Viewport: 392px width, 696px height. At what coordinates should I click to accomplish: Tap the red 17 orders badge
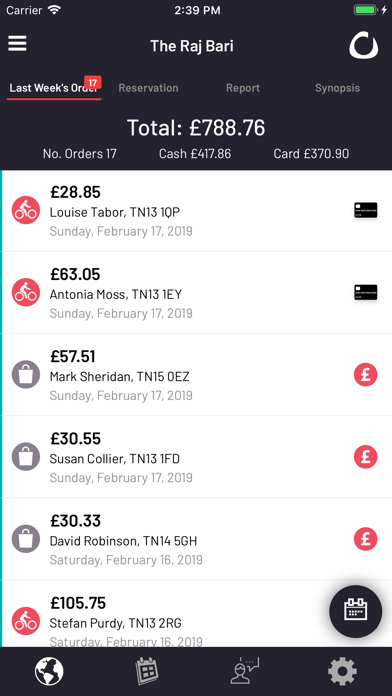click(93, 83)
